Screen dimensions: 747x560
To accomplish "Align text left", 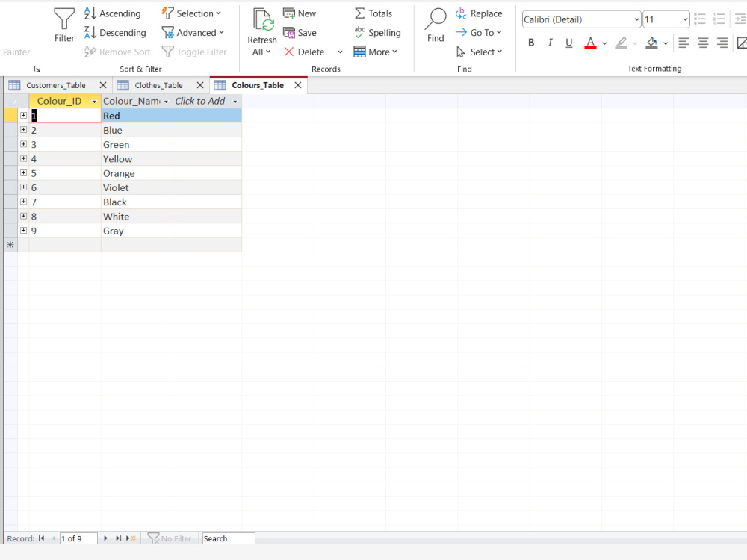I will pyautogui.click(x=684, y=43).
